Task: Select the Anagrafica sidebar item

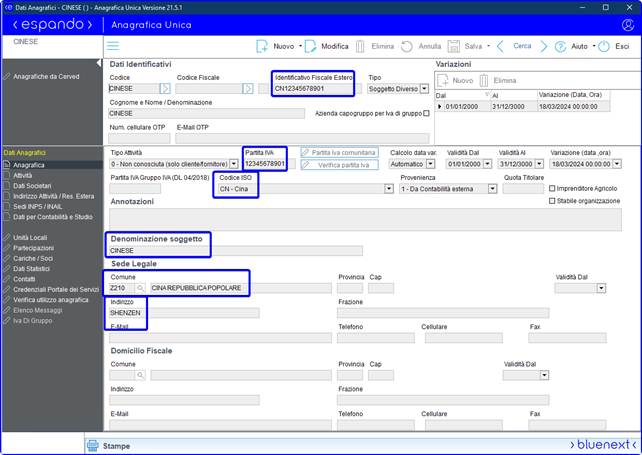Action: click(29, 165)
